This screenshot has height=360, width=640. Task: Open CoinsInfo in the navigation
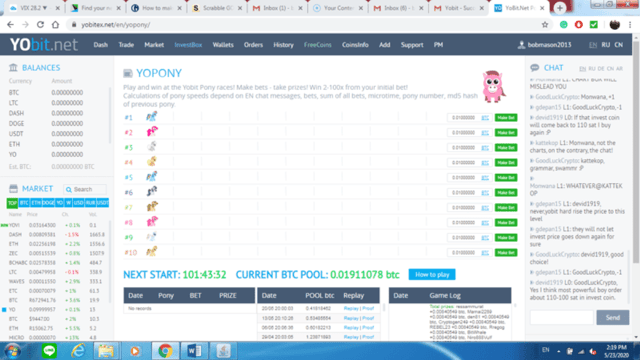click(355, 45)
